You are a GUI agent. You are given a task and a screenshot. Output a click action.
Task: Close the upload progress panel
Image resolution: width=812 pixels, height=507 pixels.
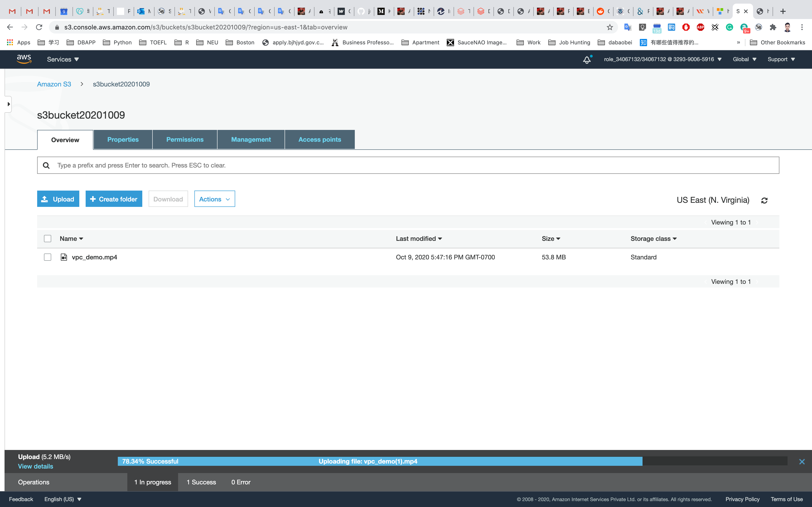802,462
